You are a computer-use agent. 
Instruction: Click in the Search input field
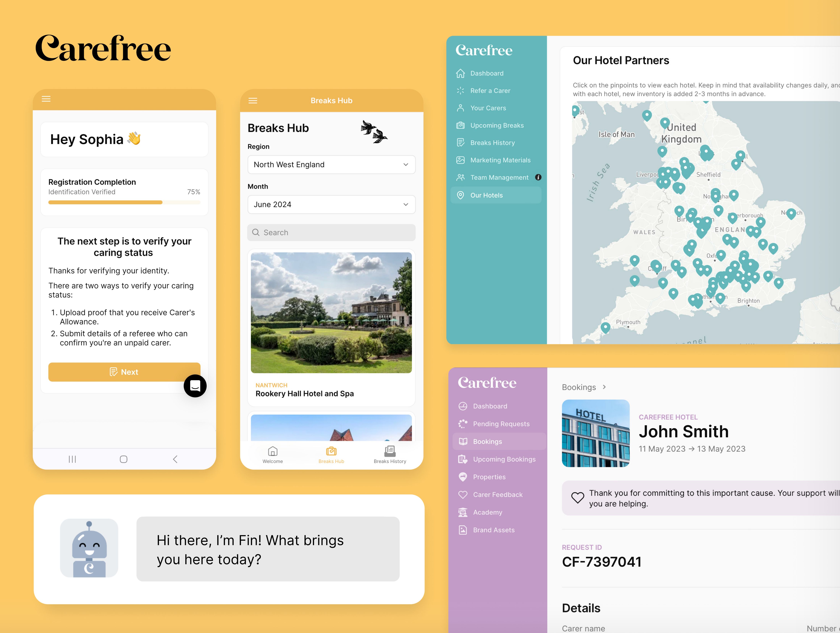click(331, 232)
